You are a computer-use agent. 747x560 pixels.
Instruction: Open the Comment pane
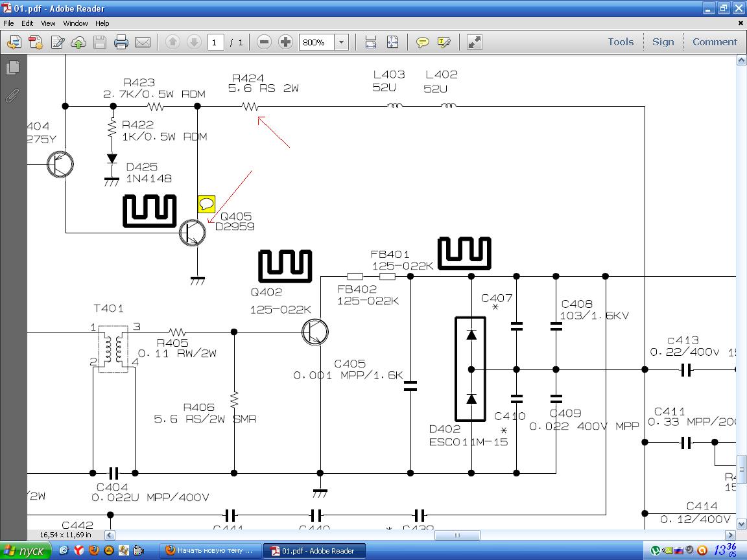(715, 41)
